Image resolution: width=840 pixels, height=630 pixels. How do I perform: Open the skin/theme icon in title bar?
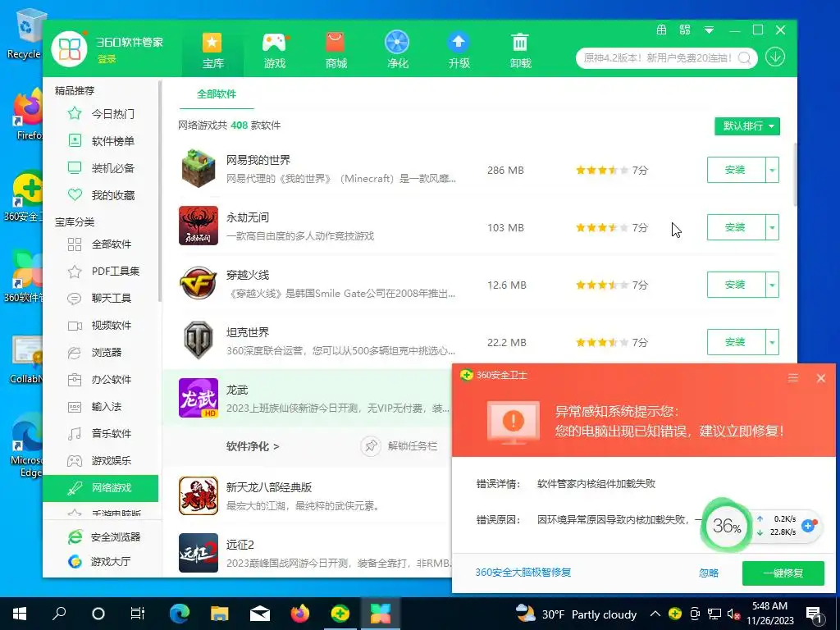click(x=662, y=30)
